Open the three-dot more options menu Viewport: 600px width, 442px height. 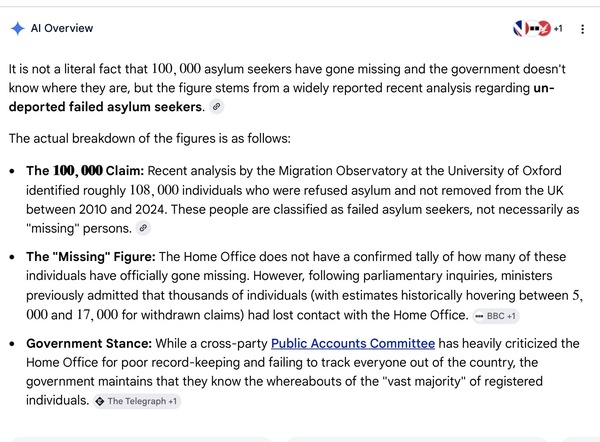pyautogui.click(x=582, y=29)
